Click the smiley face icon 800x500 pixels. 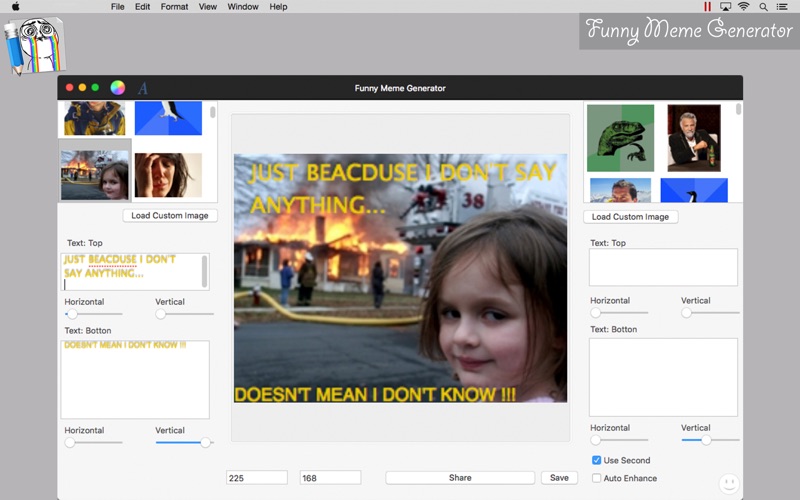[x=729, y=482]
